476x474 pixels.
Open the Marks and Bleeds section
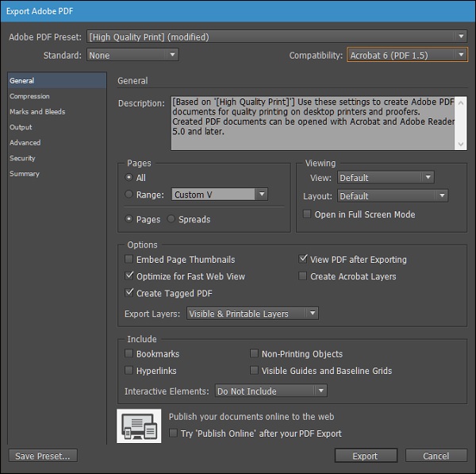coord(37,112)
